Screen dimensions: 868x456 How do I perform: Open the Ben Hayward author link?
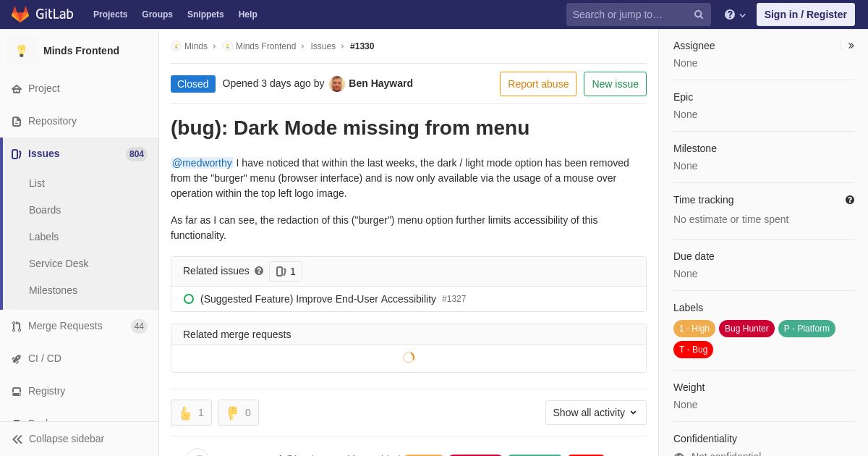click(380, 83)
